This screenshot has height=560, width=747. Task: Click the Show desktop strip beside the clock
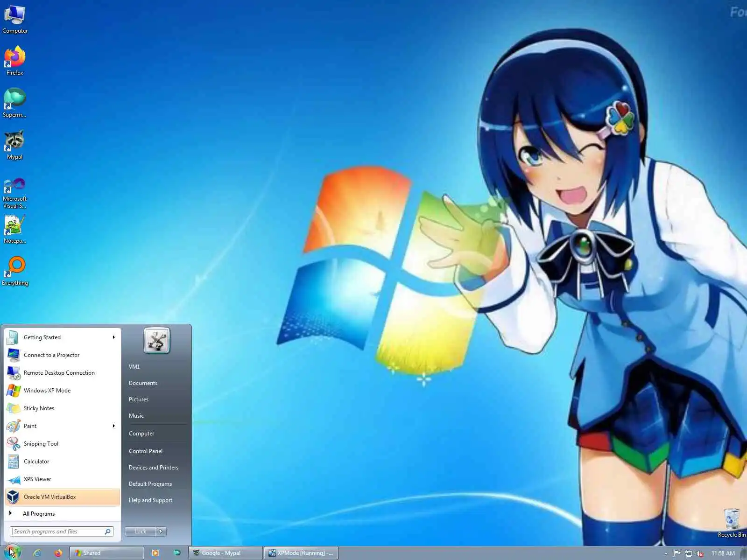pyautogui.click(x=743, y=553)
